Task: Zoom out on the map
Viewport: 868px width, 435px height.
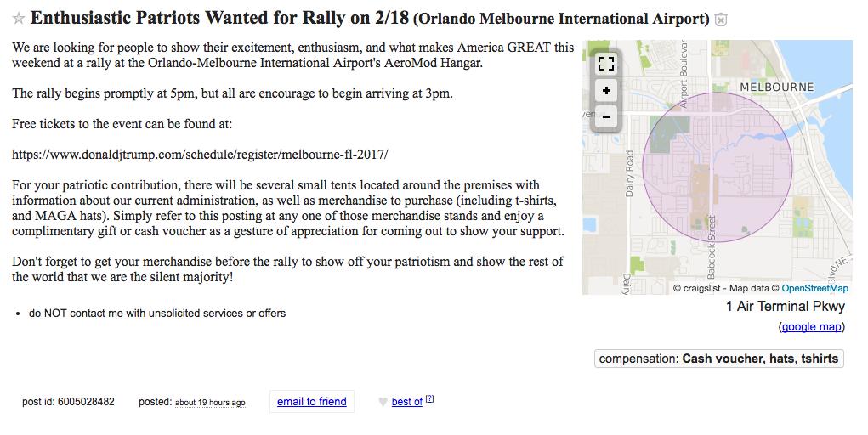Action: point(606,116)
